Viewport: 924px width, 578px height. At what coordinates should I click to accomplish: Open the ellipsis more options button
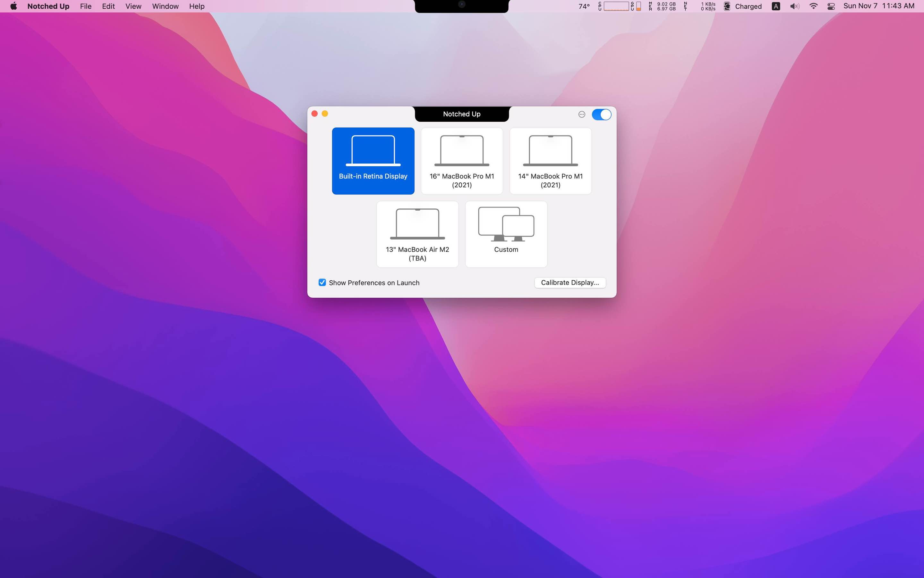point(581,114)
